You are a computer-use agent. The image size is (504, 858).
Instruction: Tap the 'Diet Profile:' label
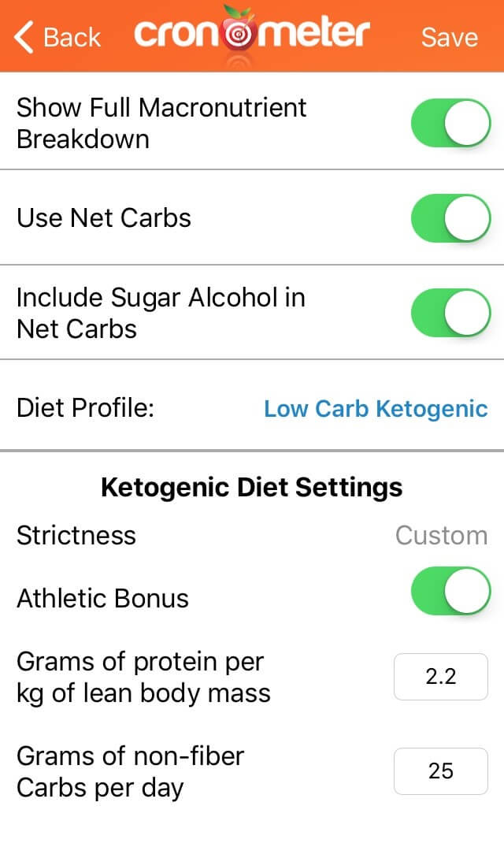point(85,408)
